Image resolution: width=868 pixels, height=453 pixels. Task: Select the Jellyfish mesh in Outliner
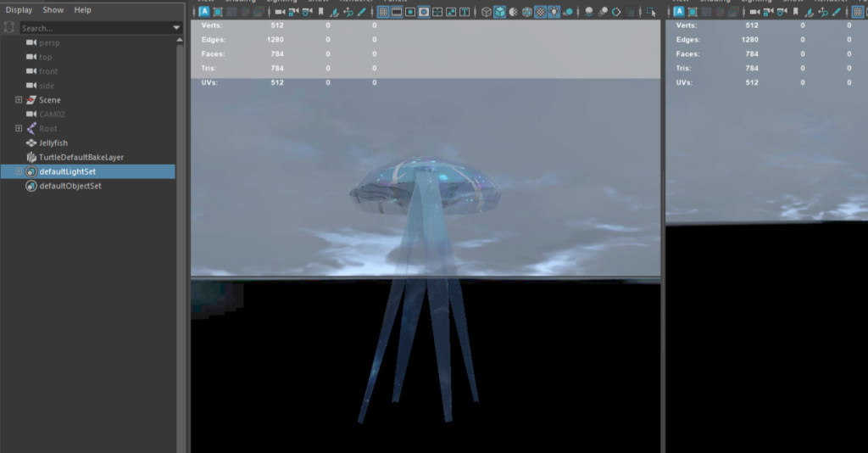53,143
